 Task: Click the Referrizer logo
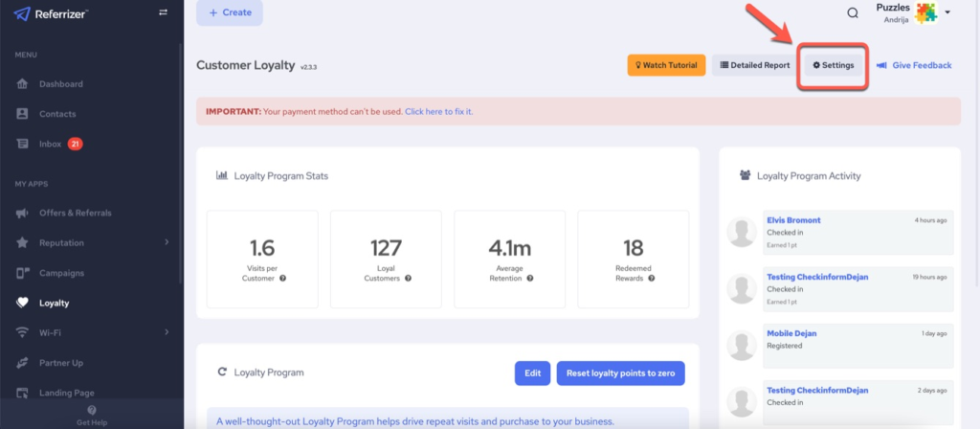point(55,12)
